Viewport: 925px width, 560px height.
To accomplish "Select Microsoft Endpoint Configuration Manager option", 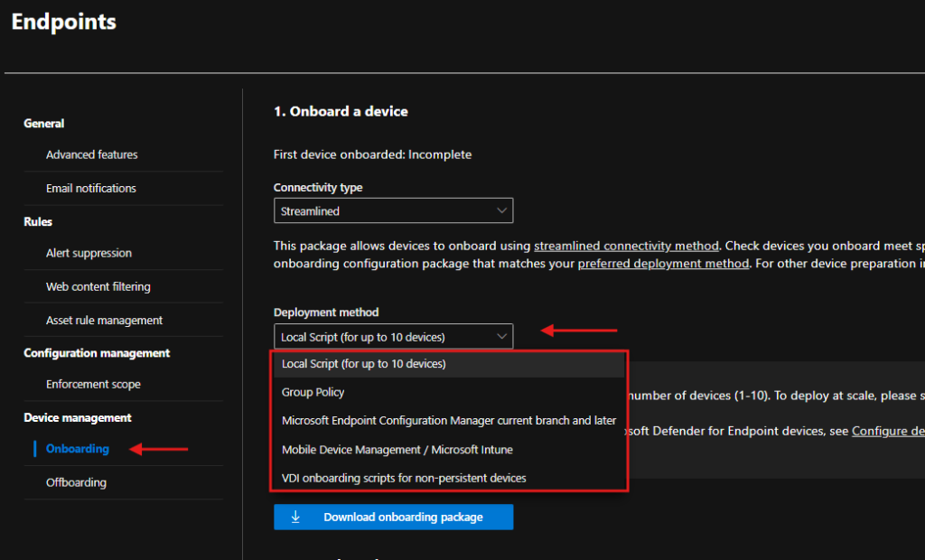I will [449, 421].
